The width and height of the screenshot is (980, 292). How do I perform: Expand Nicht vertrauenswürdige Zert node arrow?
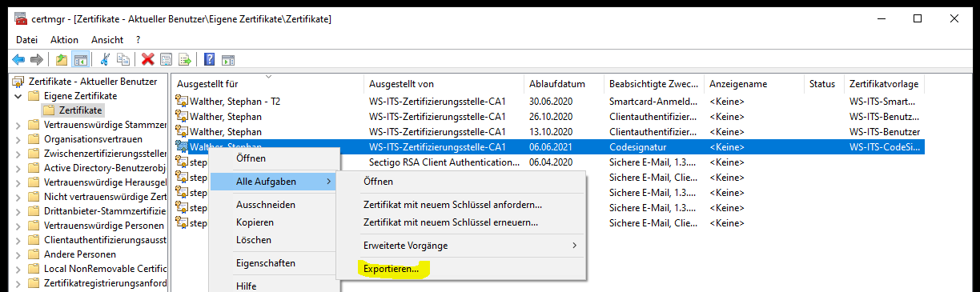point(19,197)
